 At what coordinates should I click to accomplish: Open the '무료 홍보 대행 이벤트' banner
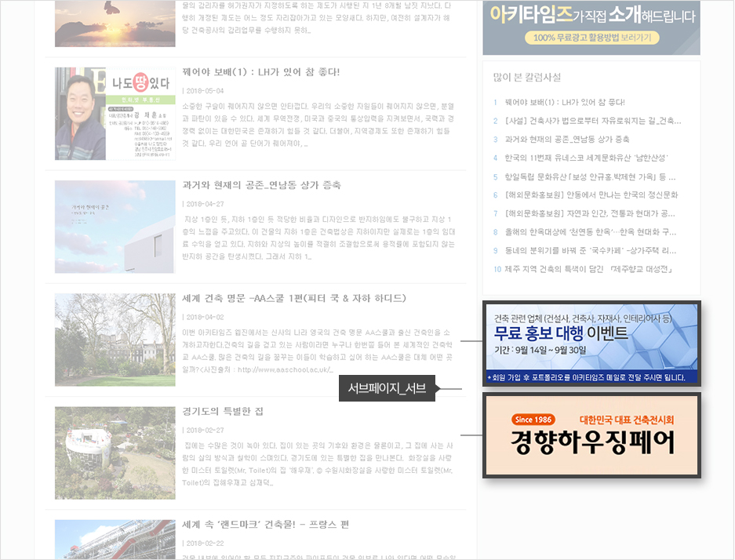click(591, 344)
